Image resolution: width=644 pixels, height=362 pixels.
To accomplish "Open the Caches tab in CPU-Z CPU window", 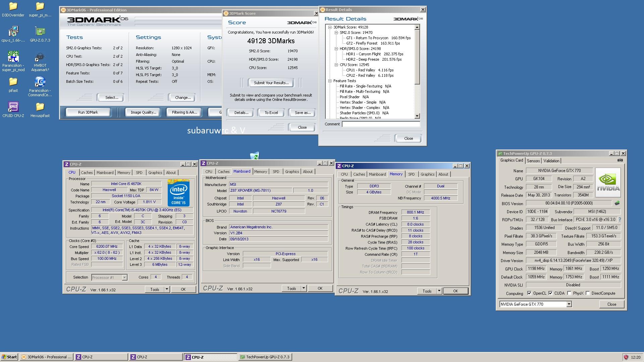I will pos(87,173).
